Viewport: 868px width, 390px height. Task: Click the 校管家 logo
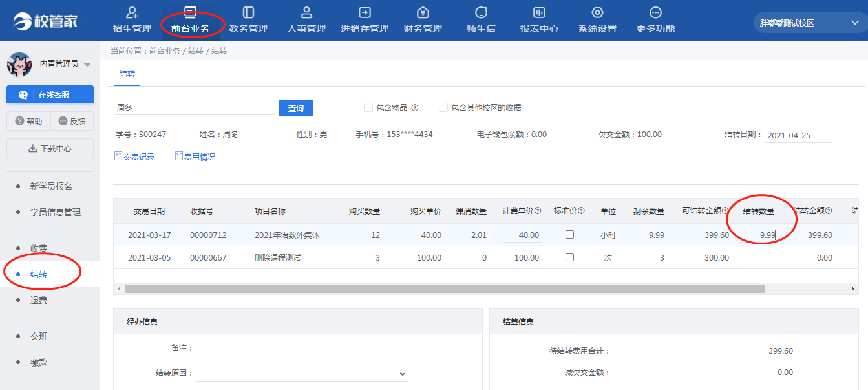[45, 21]
